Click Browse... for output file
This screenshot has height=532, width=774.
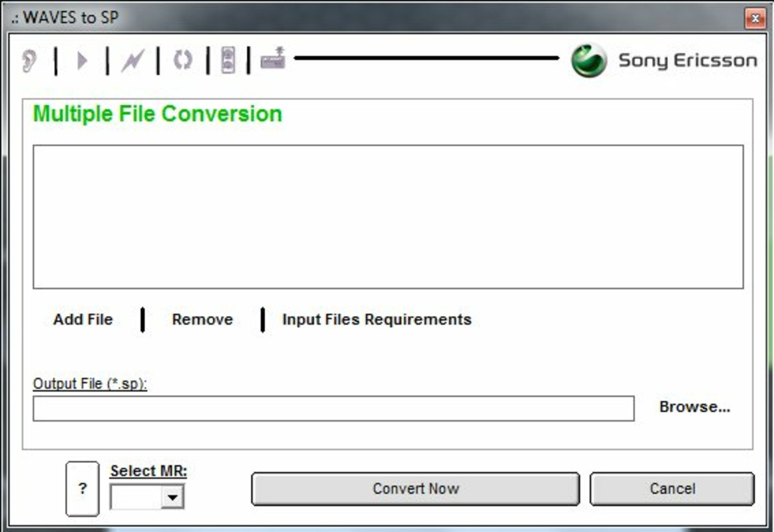point(695,407)
